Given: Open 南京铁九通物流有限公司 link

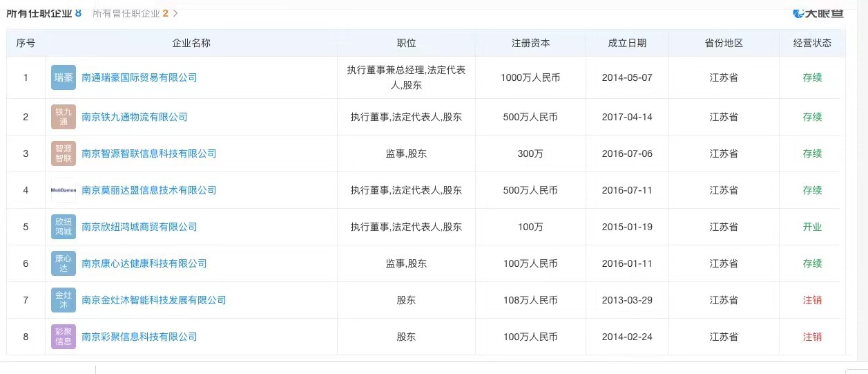Looking at the screenshot, I should coord(135,117).
